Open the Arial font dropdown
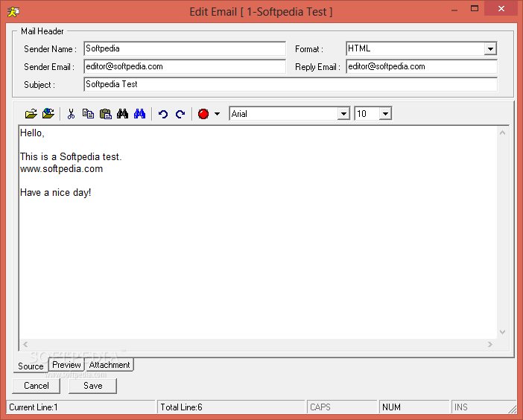This screenshot has width=523, height=420. [x=343, y=114]
